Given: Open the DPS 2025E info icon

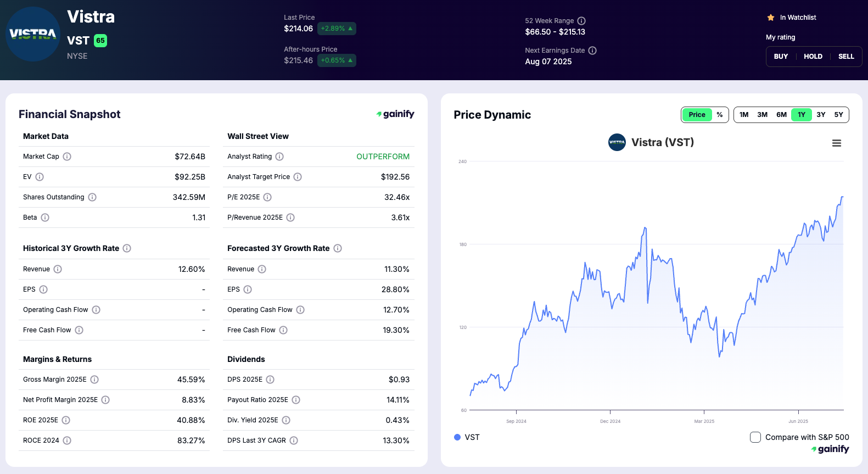Looking at the screenshot, I should click(270, 380).
